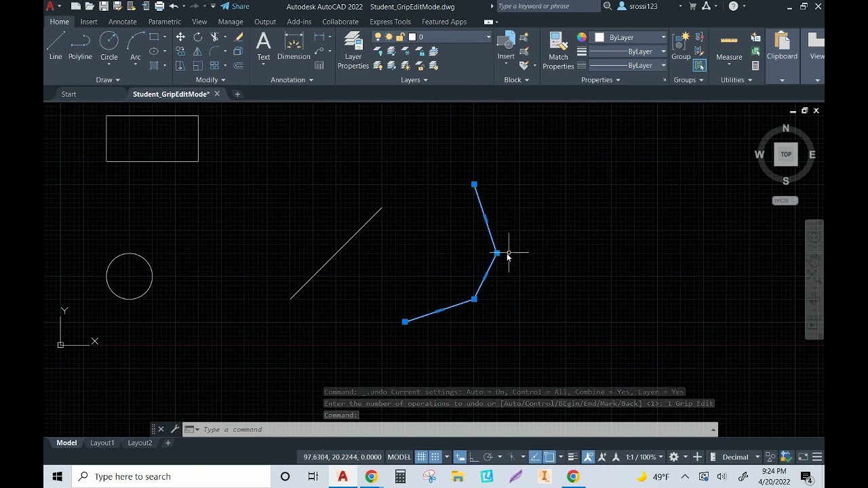
Task: Switch to Annotate ribbon tab
Action: click(x=122, y=22)
